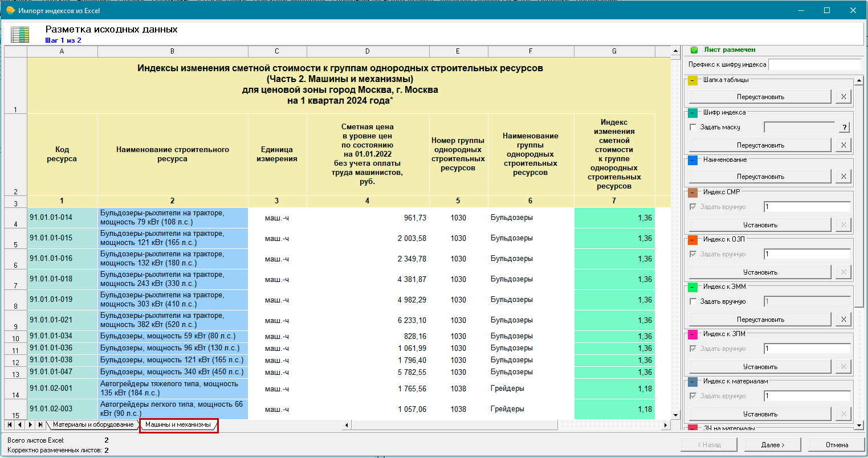Click the cell 'Бульдозеры, мощность 59 кВт (80 л.с.)'
The height and width of the screenshot is (458, 868).
coord(173,336)
